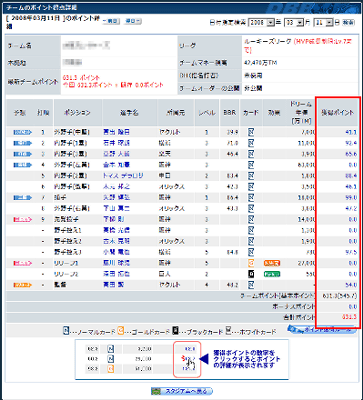Image resolution: width=363 pixels, height=400 pixels.
Task: Click the pink prediction arrow in the リリーフ1 row
Action: point(22,263)
